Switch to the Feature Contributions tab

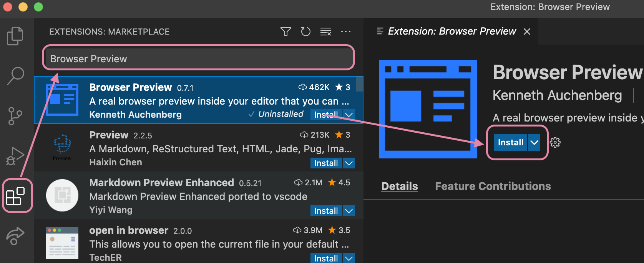(493, 186)
